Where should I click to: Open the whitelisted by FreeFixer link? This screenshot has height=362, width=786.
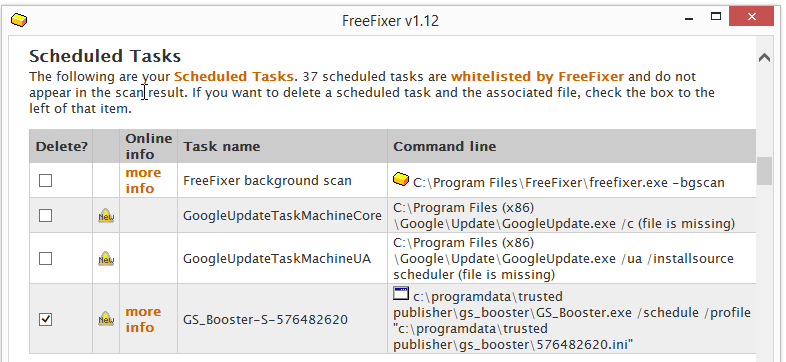point(537,77)
